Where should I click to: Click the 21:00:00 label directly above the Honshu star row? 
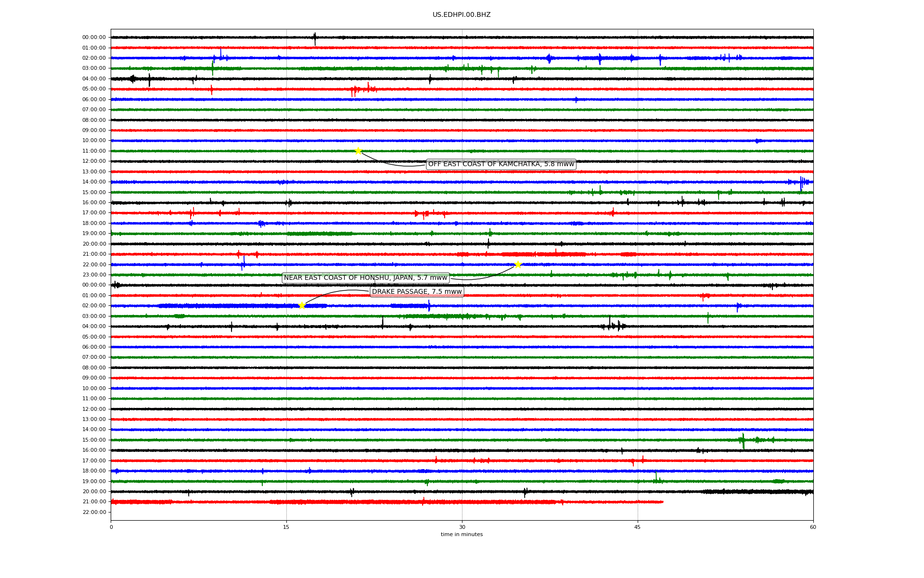click(94, 254)
